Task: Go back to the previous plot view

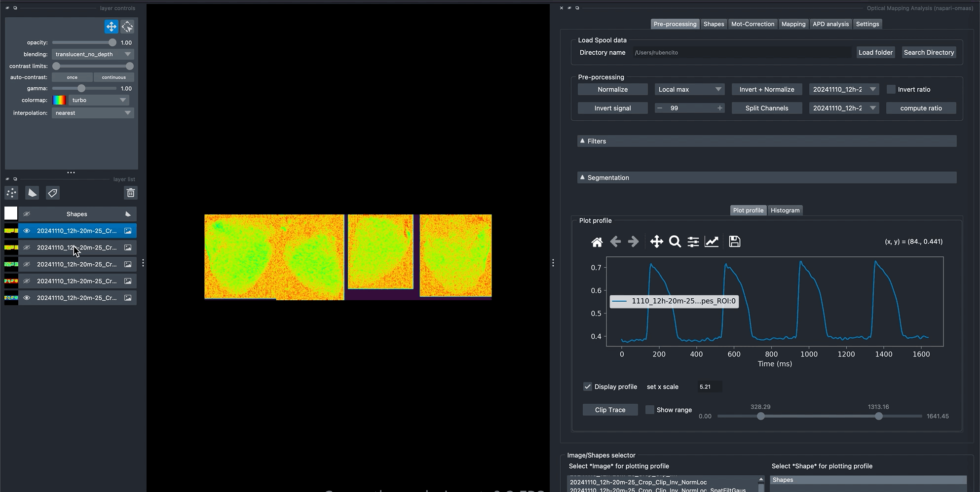Action: [x=615, y=242]
